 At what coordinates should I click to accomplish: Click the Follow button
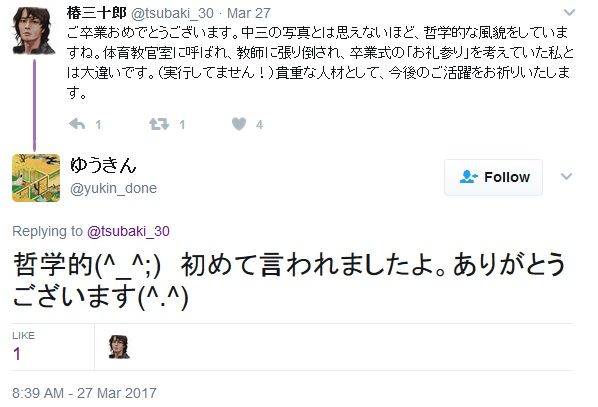(494, 177)
